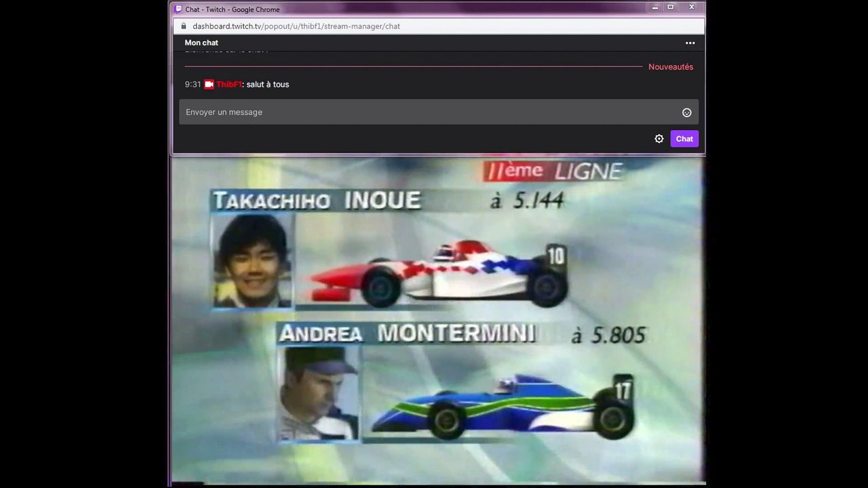Click the 'salut à tous' chat message

point(268,85)
